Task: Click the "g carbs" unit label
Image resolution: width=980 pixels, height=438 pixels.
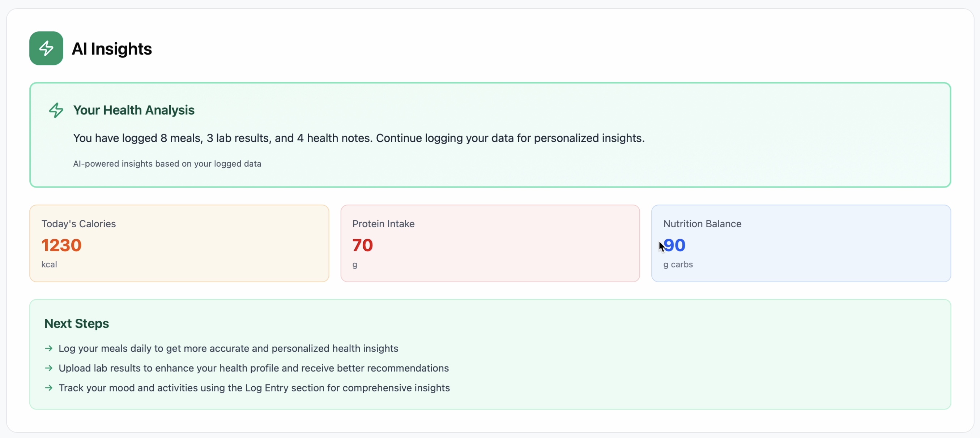Action: 678,264
